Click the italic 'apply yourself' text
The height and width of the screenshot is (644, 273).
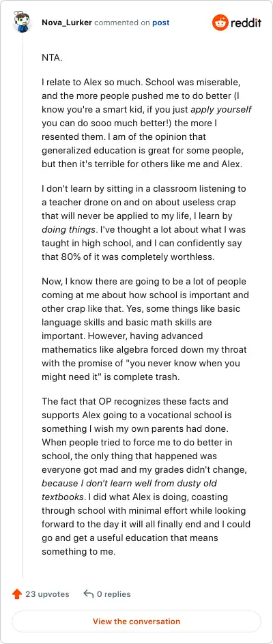[x=221, y=110]
